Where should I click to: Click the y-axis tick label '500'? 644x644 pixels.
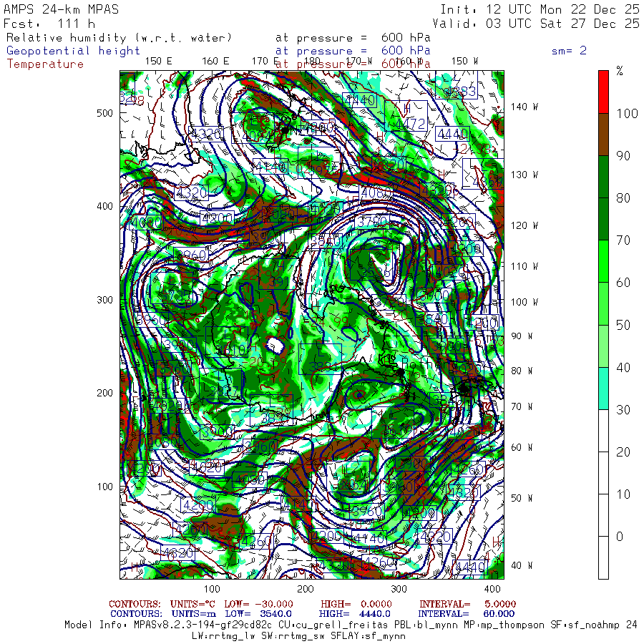pyautogui.click(x=104, y=113)
